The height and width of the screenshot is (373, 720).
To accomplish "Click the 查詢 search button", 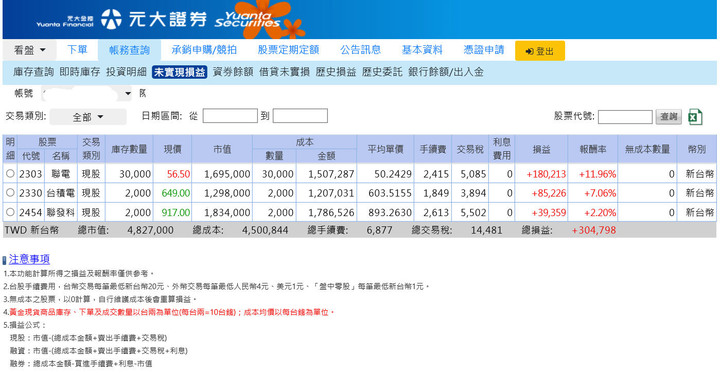I will tap(669, 117).
